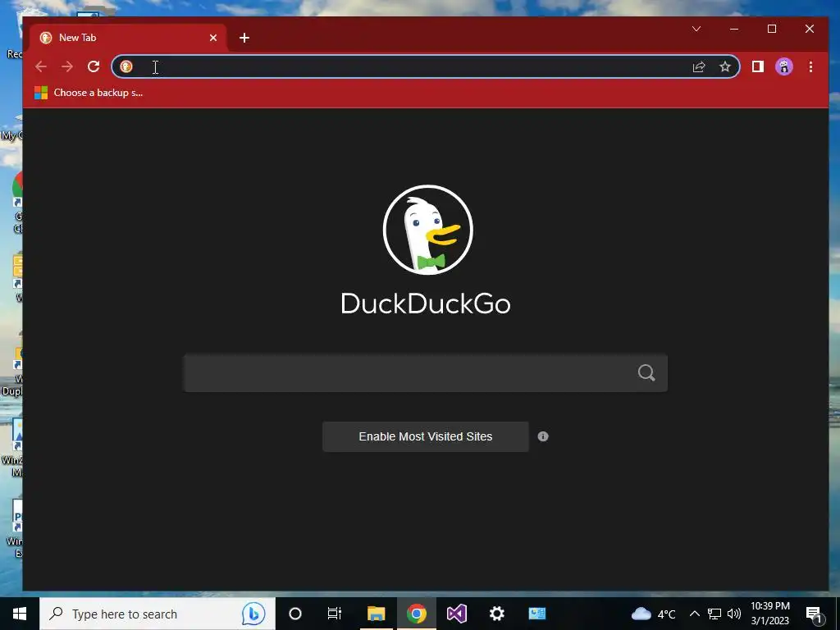The width and height of the screenshot is (840, 630).
Task: Open the Chrome profile avatar
Action: coord(783,66)
